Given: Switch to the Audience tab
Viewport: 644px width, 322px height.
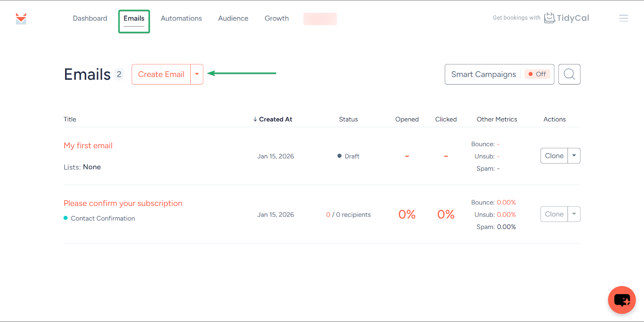Looking at the screenshot, I should pyautogui.click(x=233, y=18).
